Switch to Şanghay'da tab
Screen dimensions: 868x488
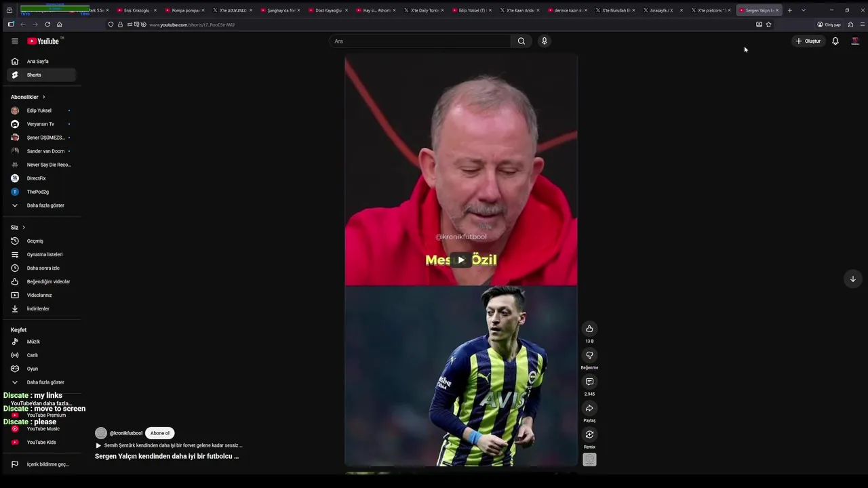coord(281,10)
